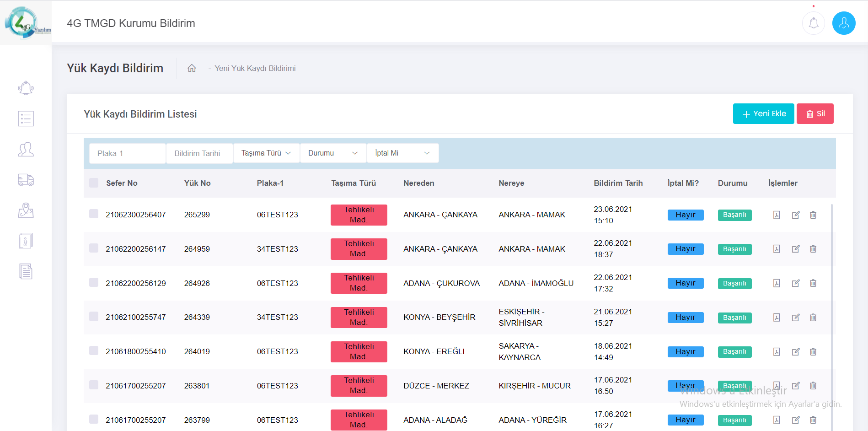Open the list sidebar icon

26,119
